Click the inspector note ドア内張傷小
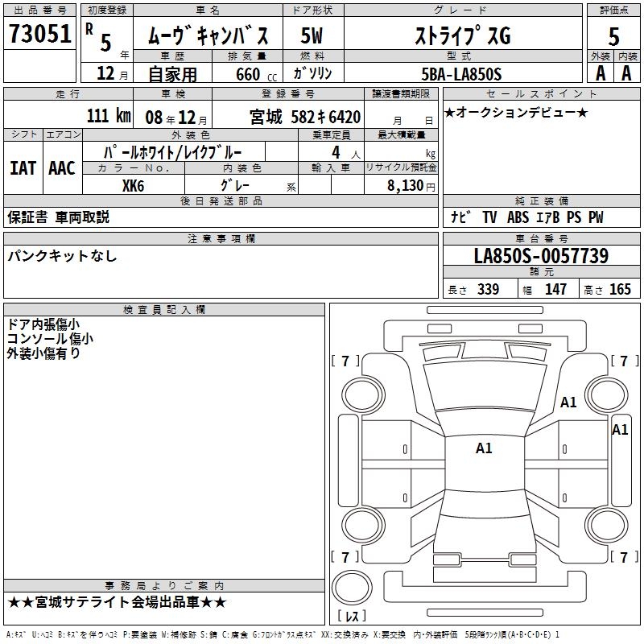This screenshot has height=644, width=644. click(49, 324)
